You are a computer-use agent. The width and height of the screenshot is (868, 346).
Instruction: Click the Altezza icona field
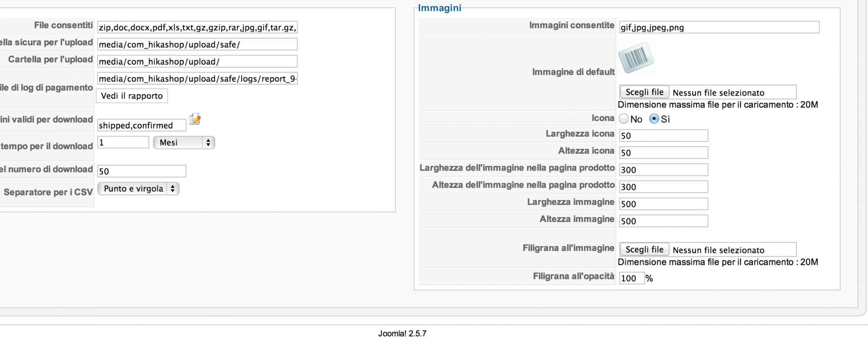coord(664,153)
